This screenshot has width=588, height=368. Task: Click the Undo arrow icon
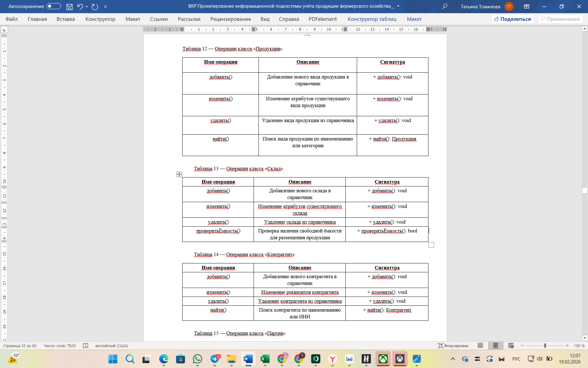(x=80, y=6)
